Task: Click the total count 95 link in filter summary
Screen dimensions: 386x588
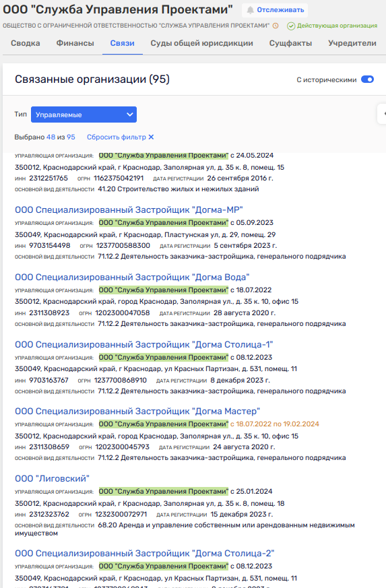Action: [x=71, y=137]
